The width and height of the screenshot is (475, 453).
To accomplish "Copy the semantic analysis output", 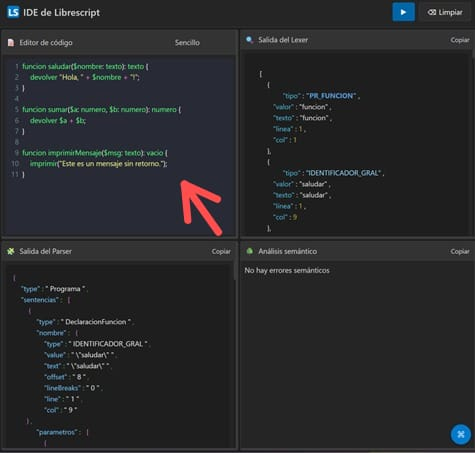I will [460, 251].
